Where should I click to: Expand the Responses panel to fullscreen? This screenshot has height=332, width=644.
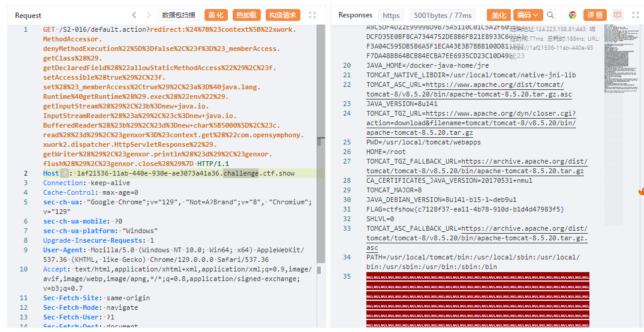tap(634, 15)
